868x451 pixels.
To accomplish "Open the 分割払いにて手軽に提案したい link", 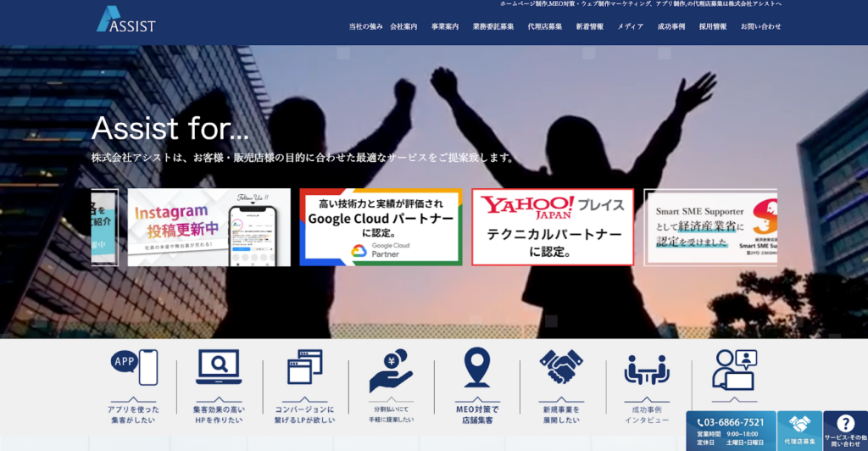I will pyautogui.click(x=391, y=415).
